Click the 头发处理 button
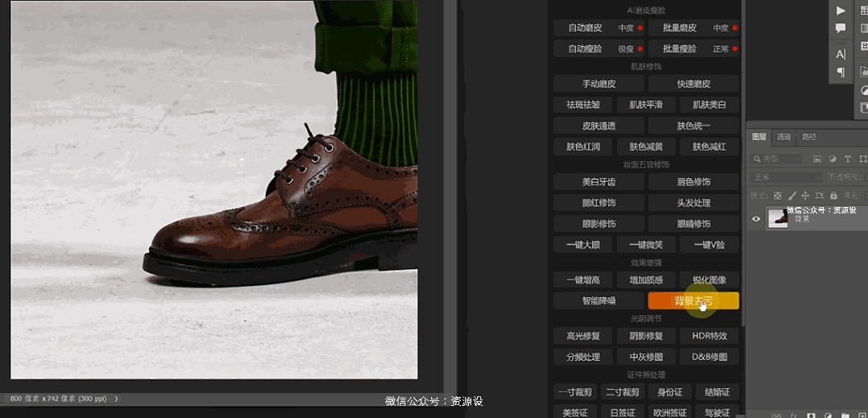Screen dimensions: 868x418 click(x=693, y=203)
